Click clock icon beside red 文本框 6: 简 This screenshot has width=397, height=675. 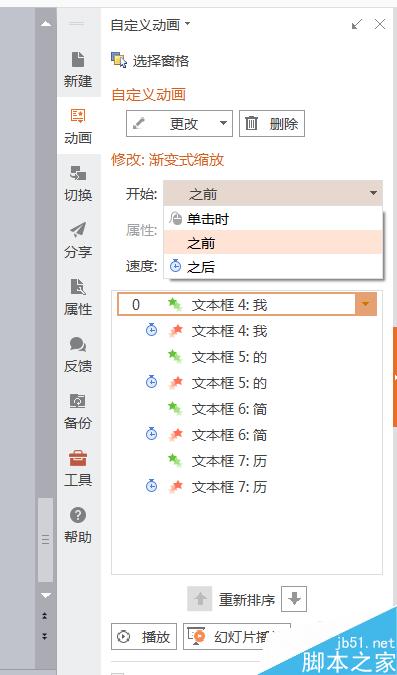tap(151, 434)
